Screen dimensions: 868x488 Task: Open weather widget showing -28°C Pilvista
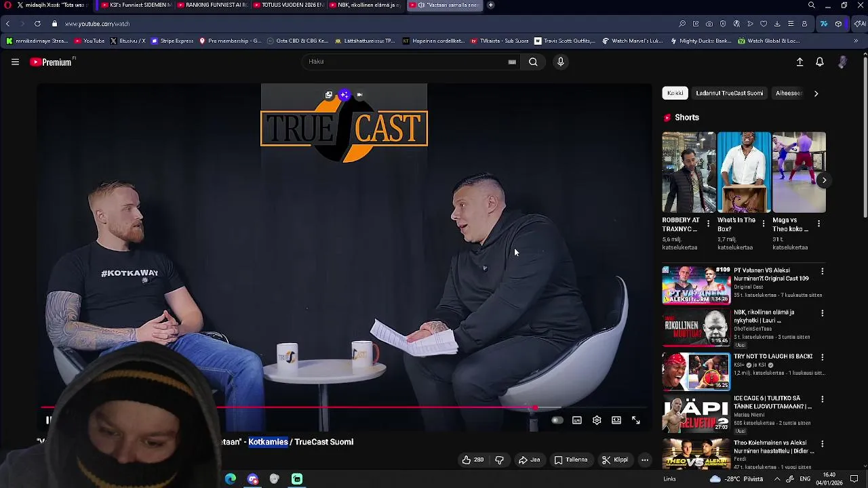click(x=736, y=479)
